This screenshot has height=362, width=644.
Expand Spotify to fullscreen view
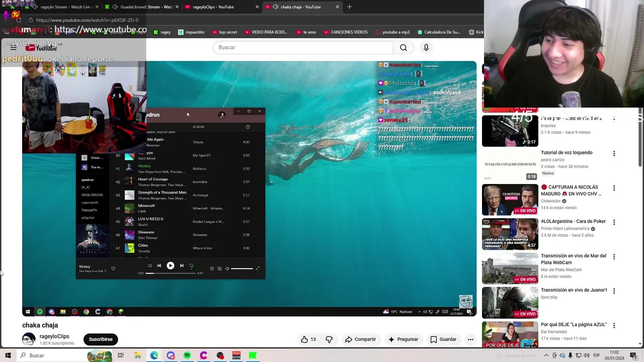tap(258, 268)
